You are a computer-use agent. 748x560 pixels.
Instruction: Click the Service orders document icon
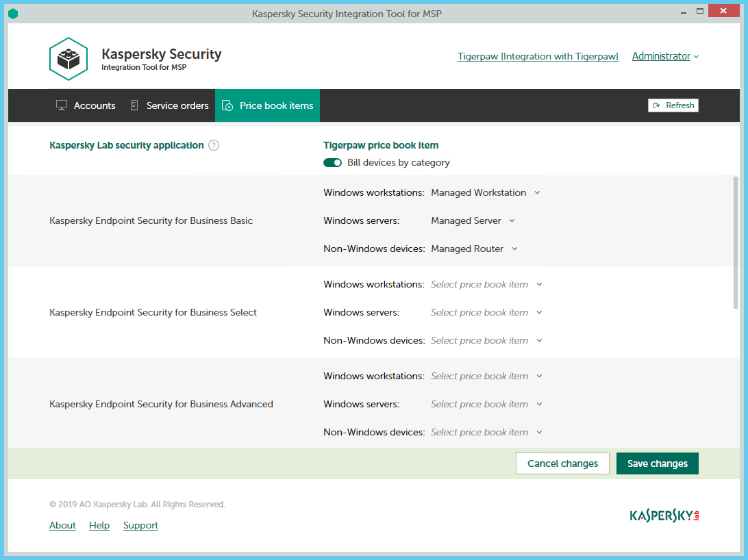[x=134, y=105]
